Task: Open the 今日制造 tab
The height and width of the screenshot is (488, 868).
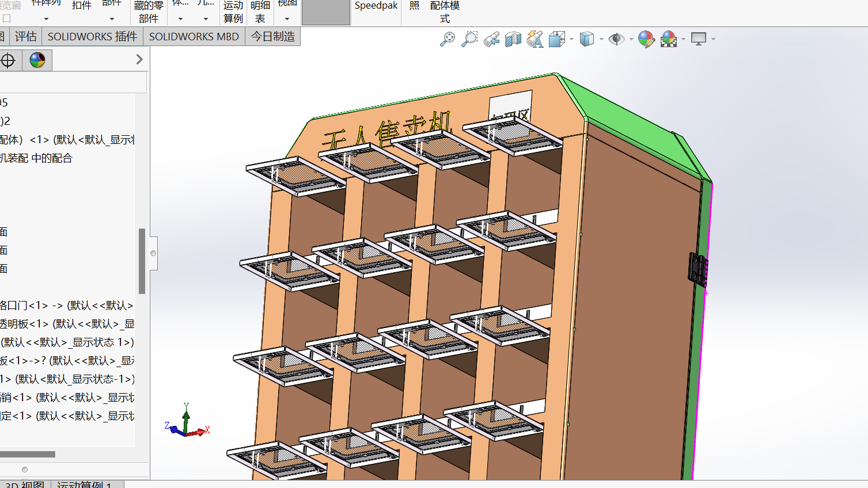Action: point(273,36)
